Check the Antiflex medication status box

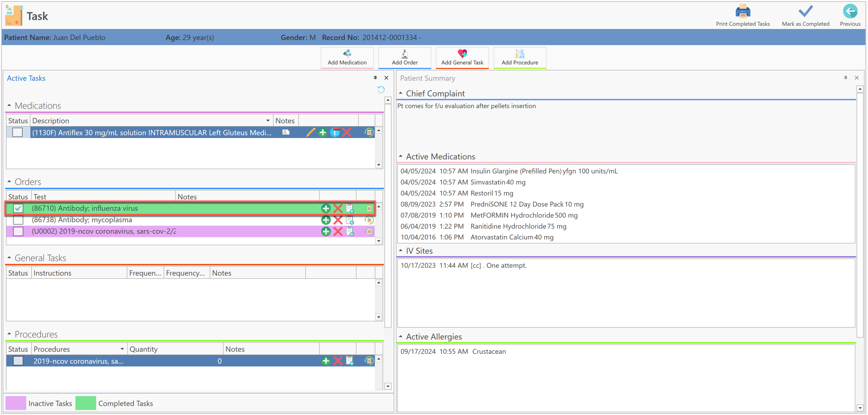(x=17, y=133)
